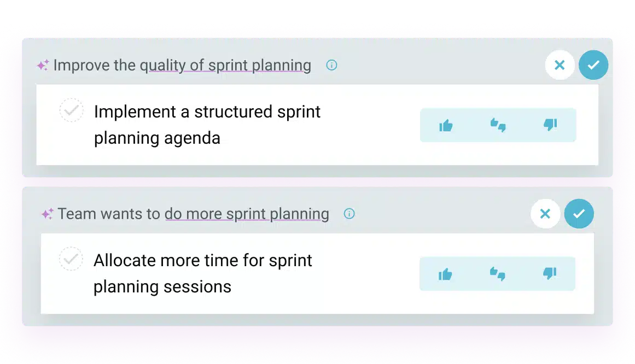Viewport: 635px width, 364px height.
Task: Open info icon beside Improve the quality heading
Action: [x=331, y=65]
